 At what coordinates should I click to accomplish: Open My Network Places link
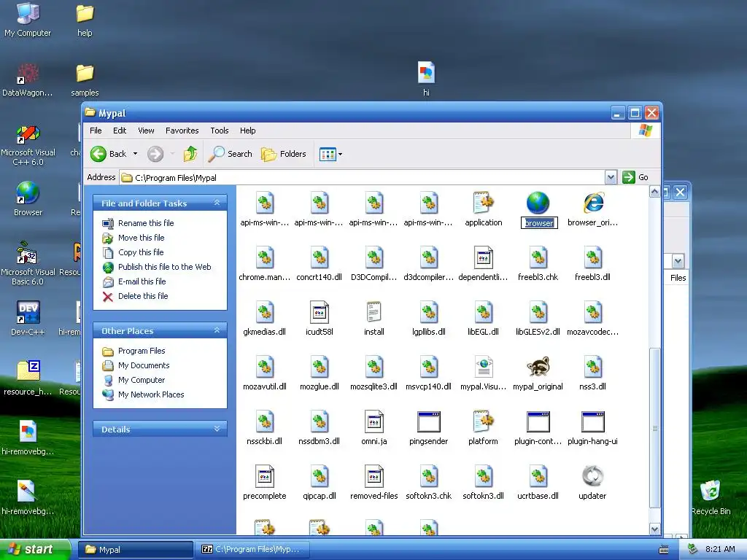click(x=151, y=394)
